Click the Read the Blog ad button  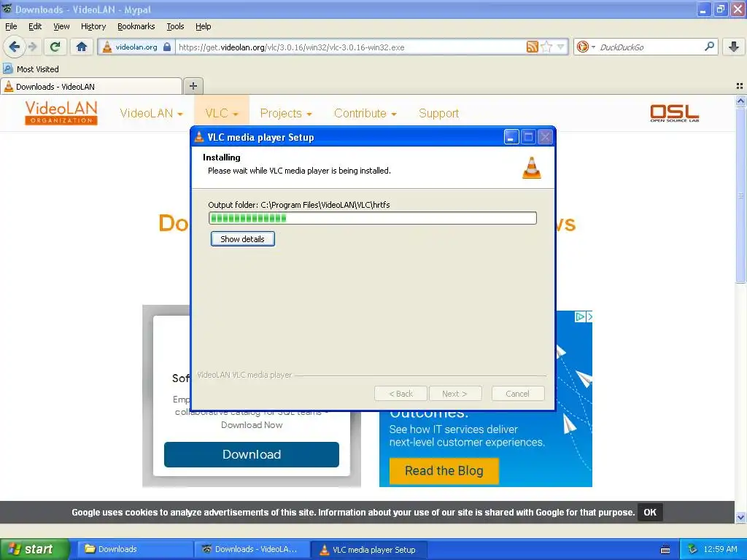tap(444, 470)
